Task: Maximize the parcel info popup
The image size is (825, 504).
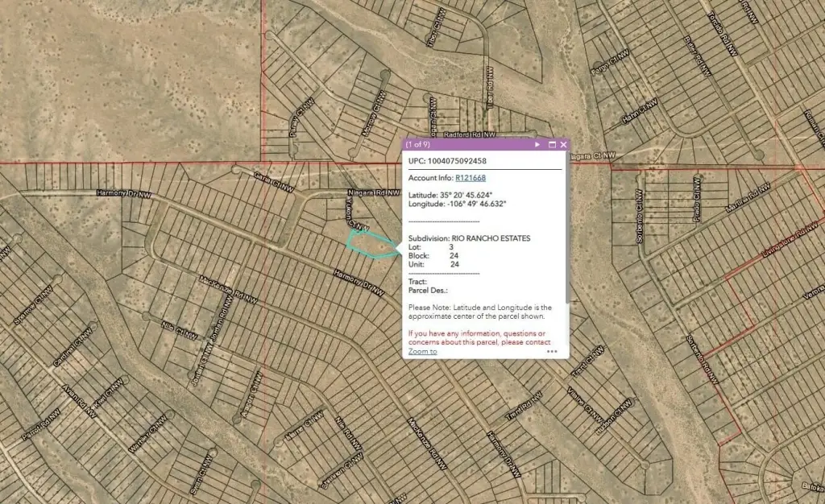Action: pyautogui.click(x=552, y=145)
